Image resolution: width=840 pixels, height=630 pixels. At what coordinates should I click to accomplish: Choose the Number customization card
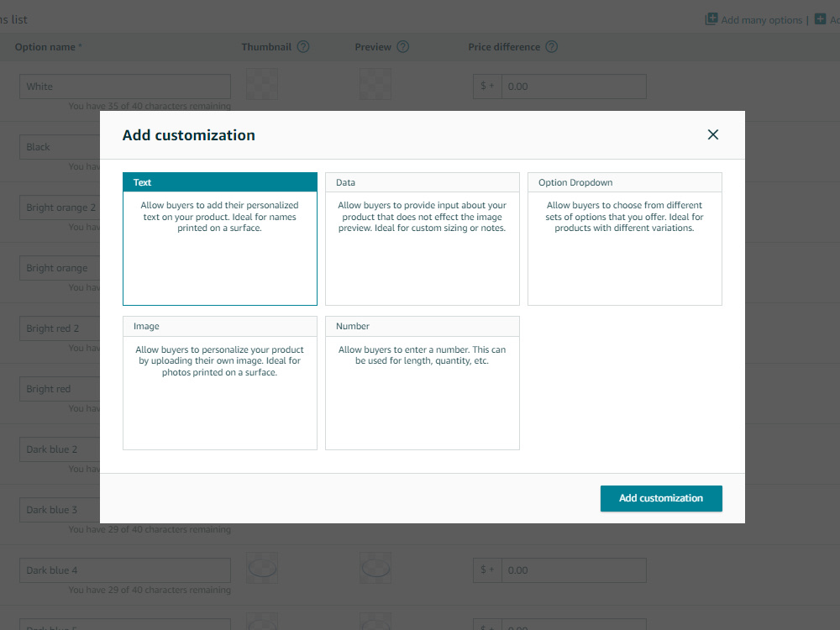coord(423,383)
